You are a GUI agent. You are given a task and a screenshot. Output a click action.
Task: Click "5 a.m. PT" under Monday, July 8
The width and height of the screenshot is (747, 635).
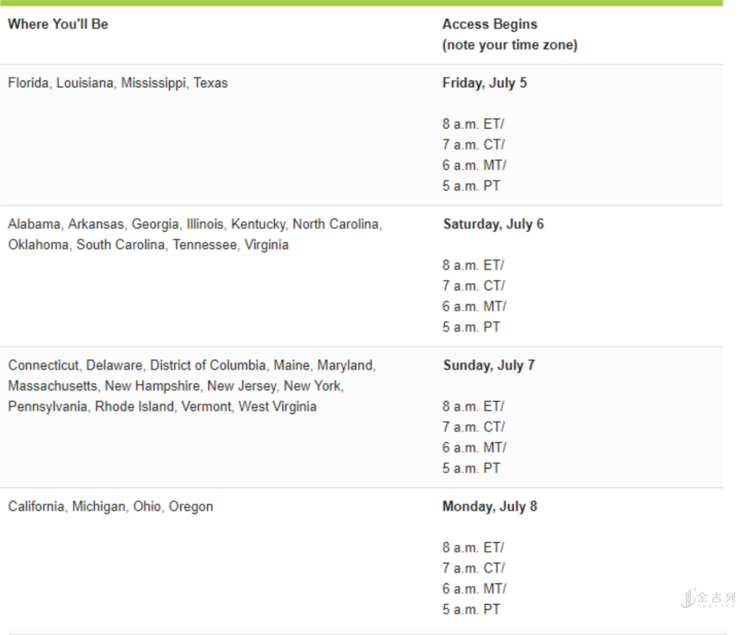tap(472, 610)
